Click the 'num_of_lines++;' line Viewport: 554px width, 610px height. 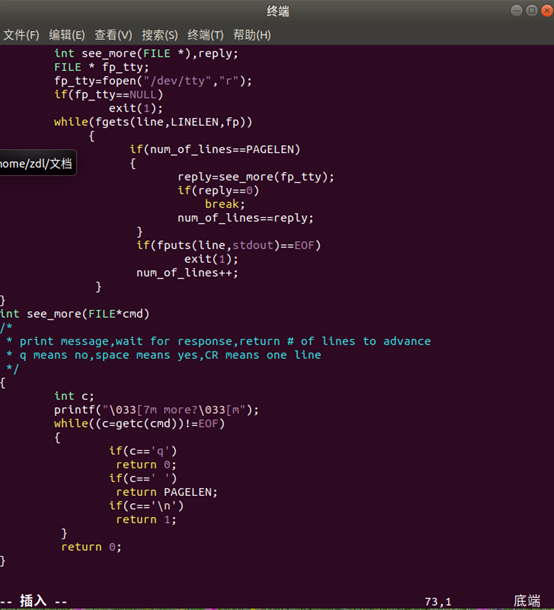187,273
